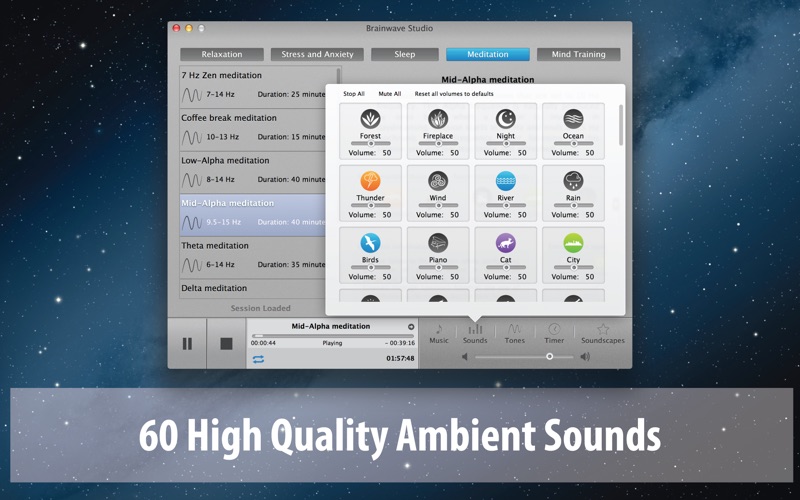Pause the current meditation session
The height and width of the screenshot is (500, 800).
(x=187, y=344)
